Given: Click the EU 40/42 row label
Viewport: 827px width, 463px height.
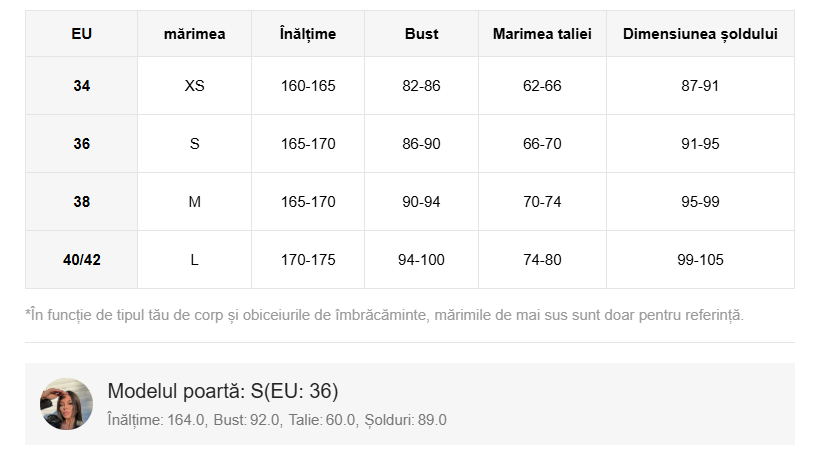Looking at the screenshot, I should tap(82, 260).
